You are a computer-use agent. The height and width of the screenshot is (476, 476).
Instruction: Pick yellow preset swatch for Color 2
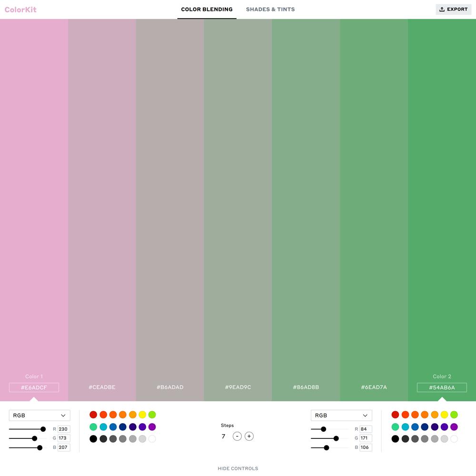coord(444,415)
